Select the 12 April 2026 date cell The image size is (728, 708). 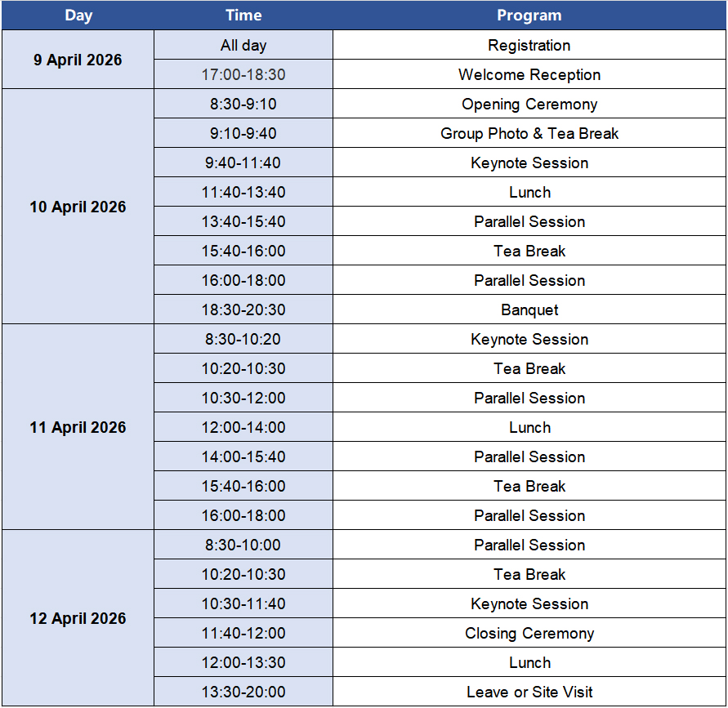(x=78, y=618)
